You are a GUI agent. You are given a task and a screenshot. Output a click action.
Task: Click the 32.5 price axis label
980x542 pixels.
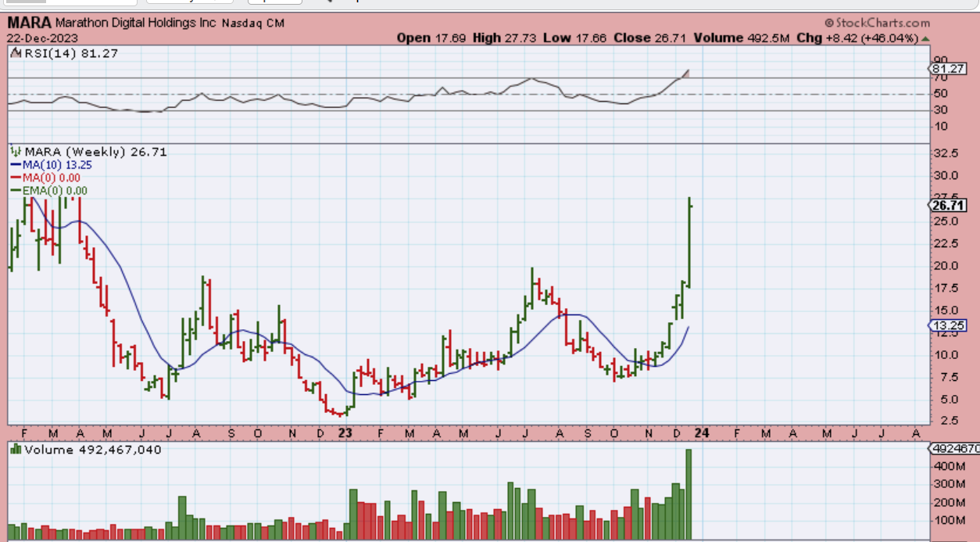coord(947,153)
